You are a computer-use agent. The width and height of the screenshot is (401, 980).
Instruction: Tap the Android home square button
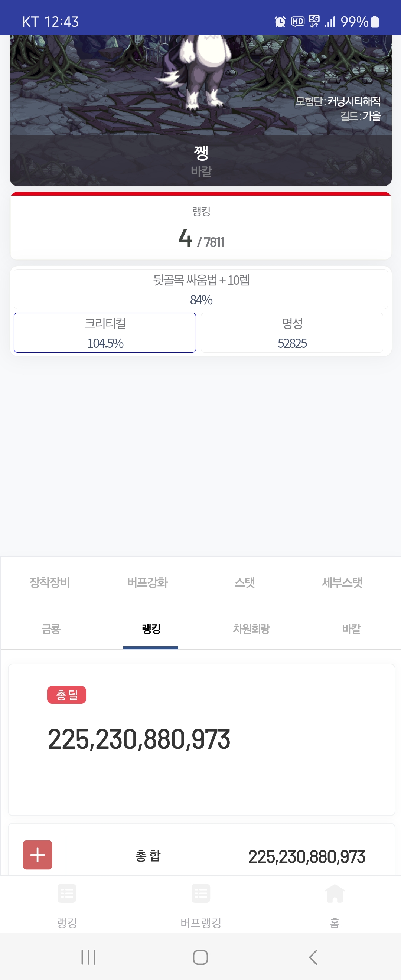tap(200, 957)
